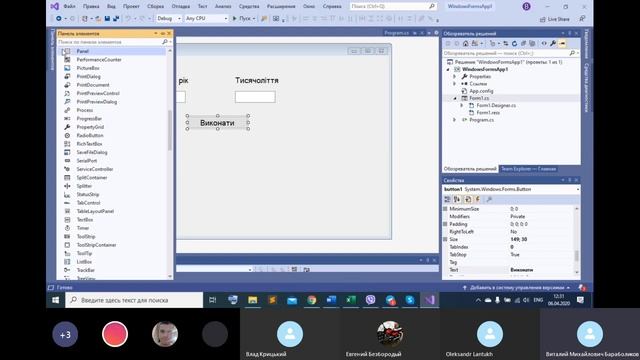Click the Categorized view icon in Properties

447,199
